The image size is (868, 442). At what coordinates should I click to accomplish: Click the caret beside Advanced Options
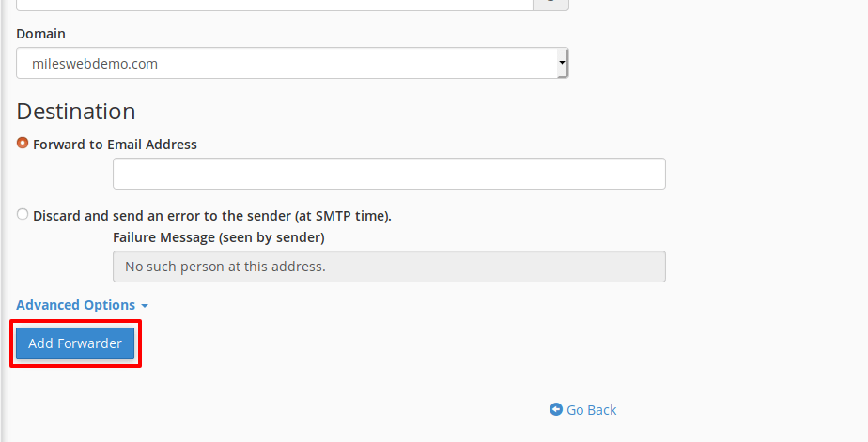tap(145, 306)
